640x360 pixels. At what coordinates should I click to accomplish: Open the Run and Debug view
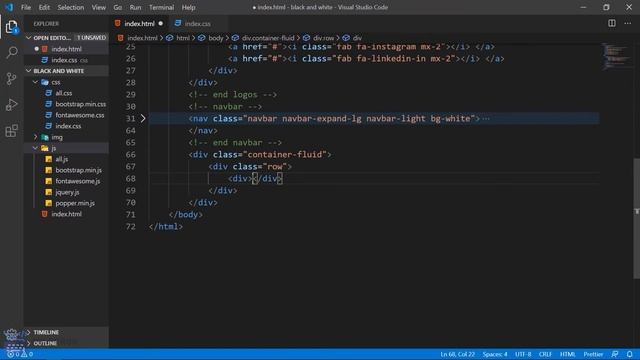(x=11, y=105)
